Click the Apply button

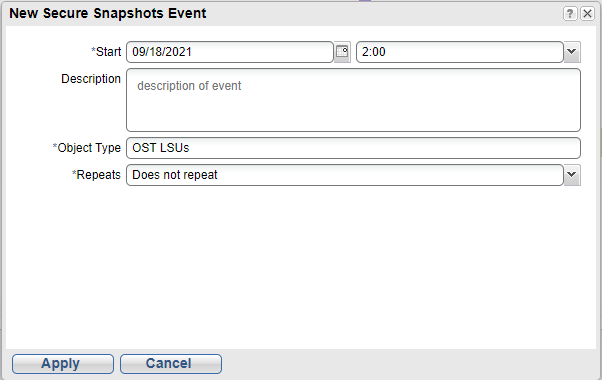click(x=63, y=363)
